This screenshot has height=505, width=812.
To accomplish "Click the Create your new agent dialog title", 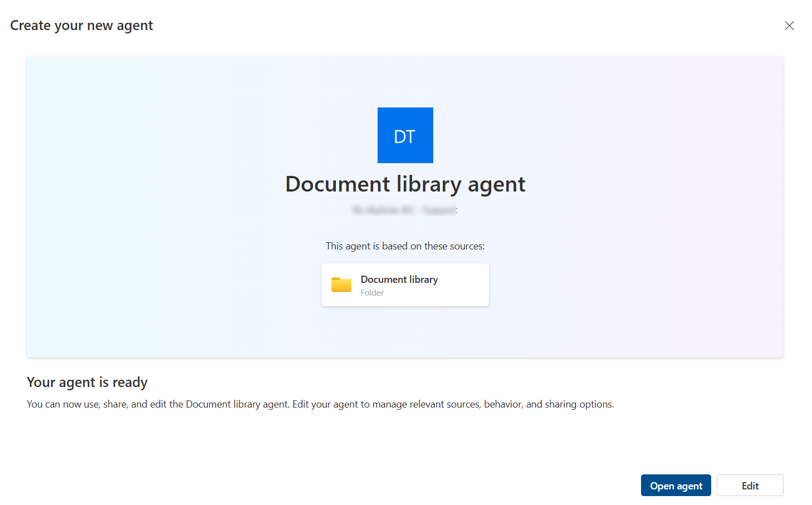I will (81, 25).
